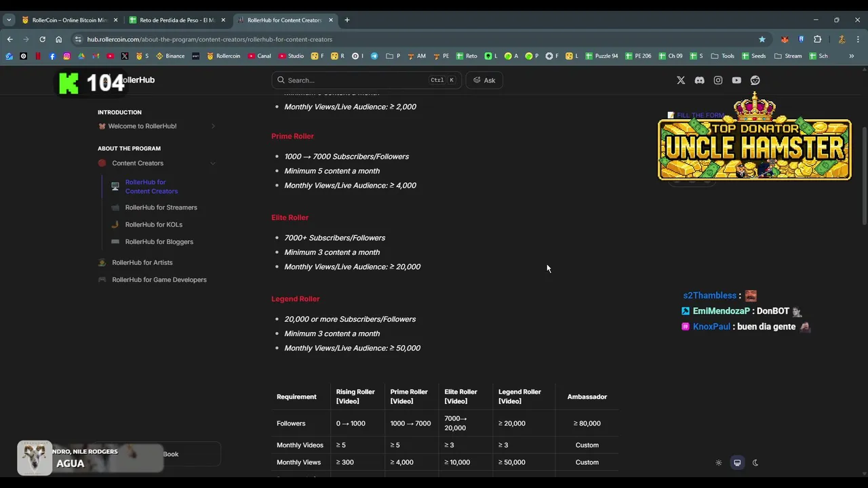Open RollerHub for KOLs page

pyautogui.click(x=153, y=224)
